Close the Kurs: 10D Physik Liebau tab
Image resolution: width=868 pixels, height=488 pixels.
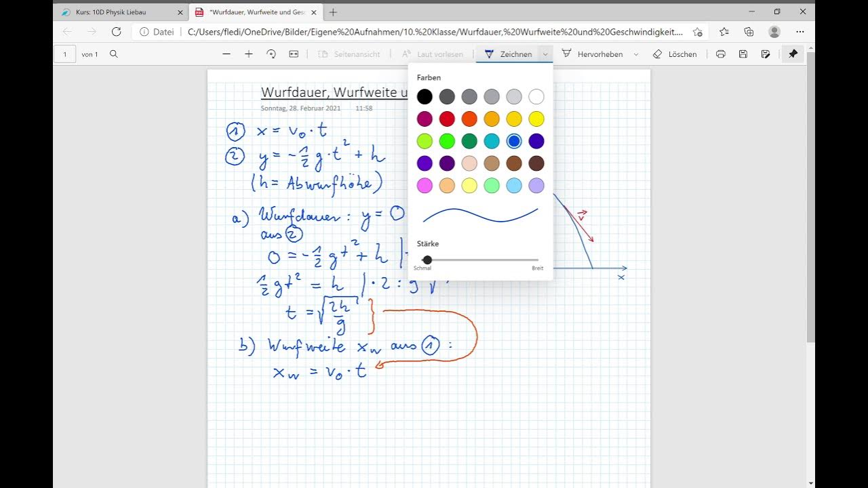tap(180, 12)
